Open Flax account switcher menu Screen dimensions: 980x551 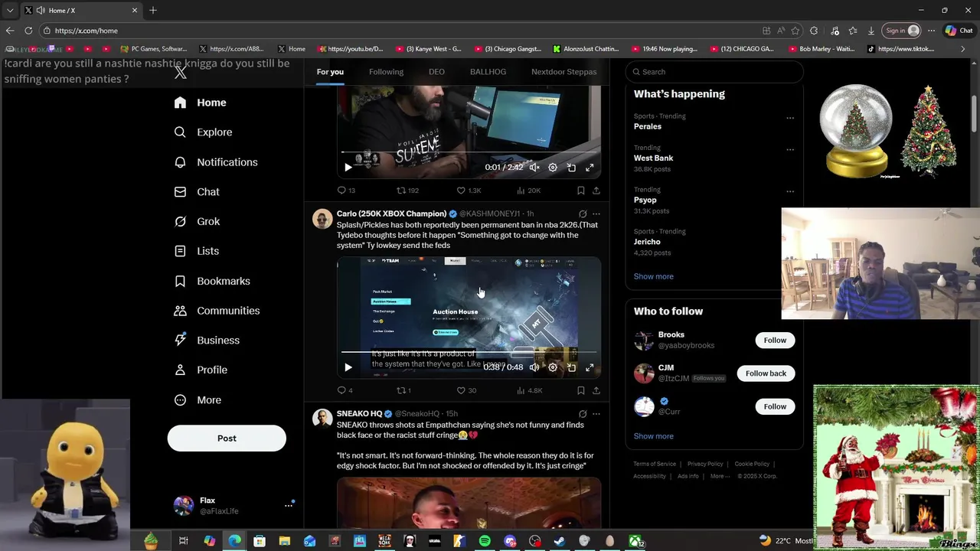[289, 505]
